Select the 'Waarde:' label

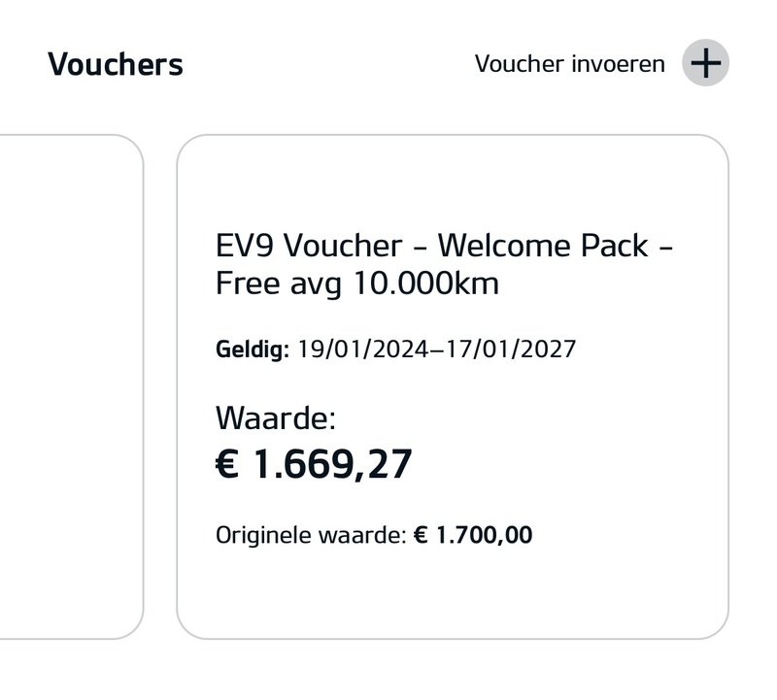tap(275, 418)
